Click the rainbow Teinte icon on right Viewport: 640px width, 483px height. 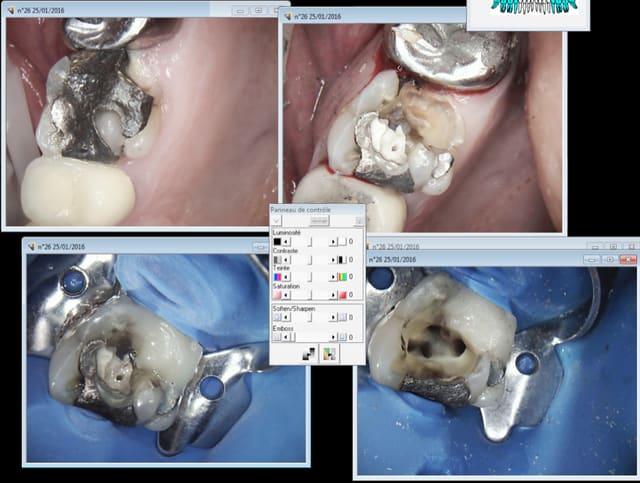(341, 276)
